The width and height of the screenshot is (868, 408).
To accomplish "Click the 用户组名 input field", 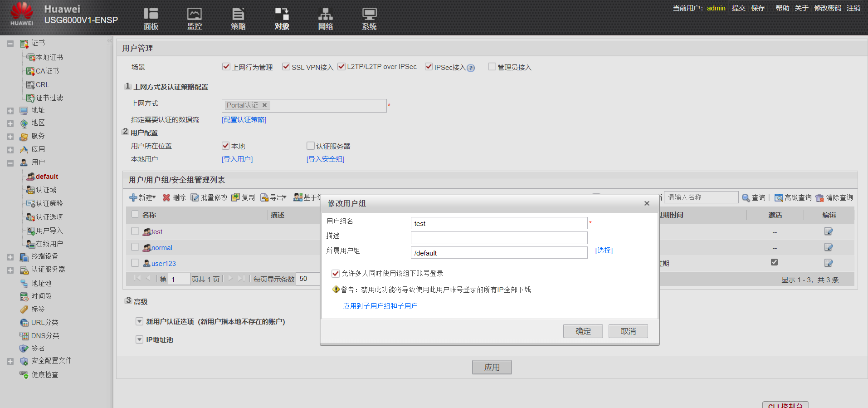I will 499,223.
